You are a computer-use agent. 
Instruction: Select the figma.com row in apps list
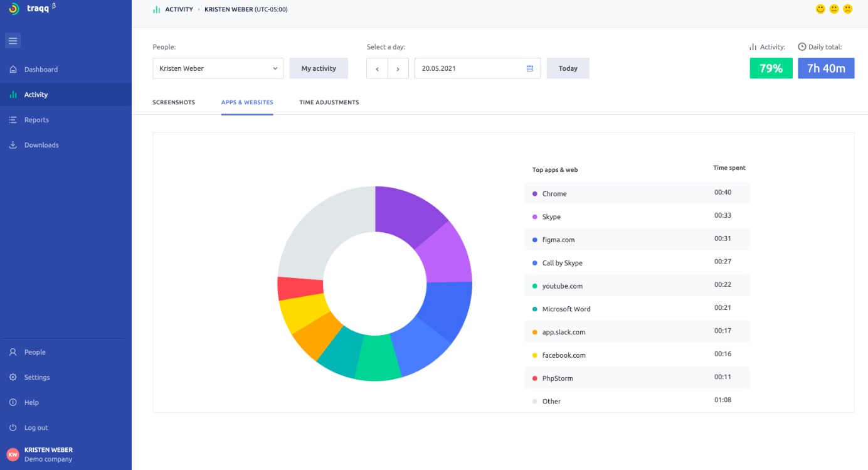coord(637,240)
